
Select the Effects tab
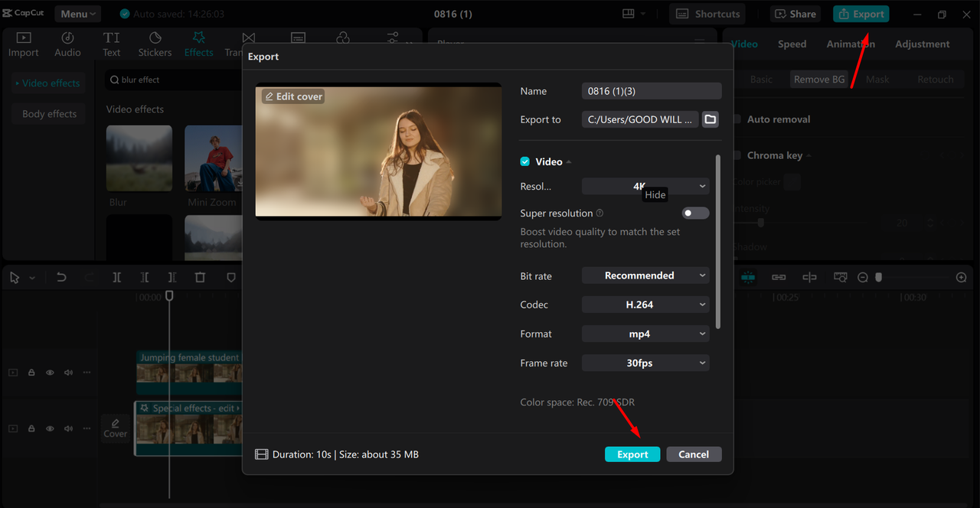point(198,44)
